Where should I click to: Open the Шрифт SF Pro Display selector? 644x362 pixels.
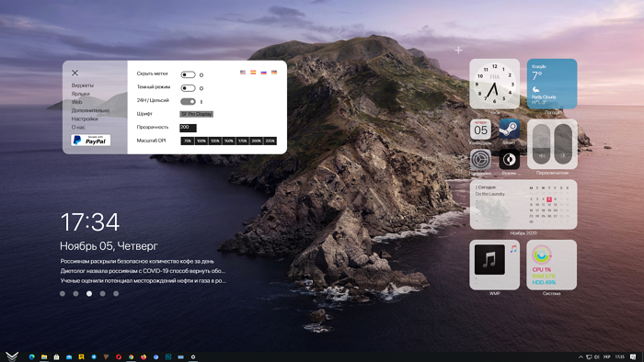pos(196,114)
